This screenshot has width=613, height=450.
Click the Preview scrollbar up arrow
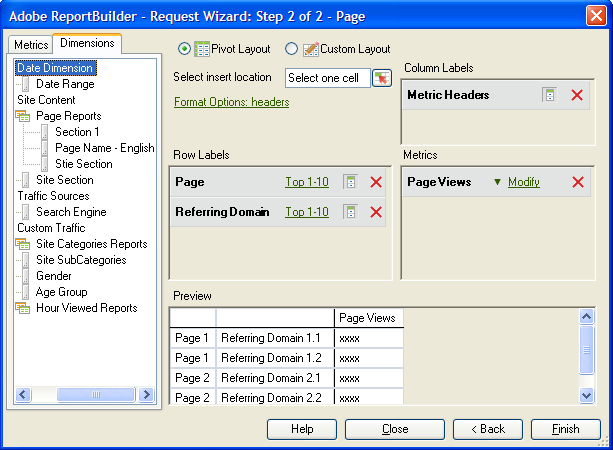click(586, 316)
